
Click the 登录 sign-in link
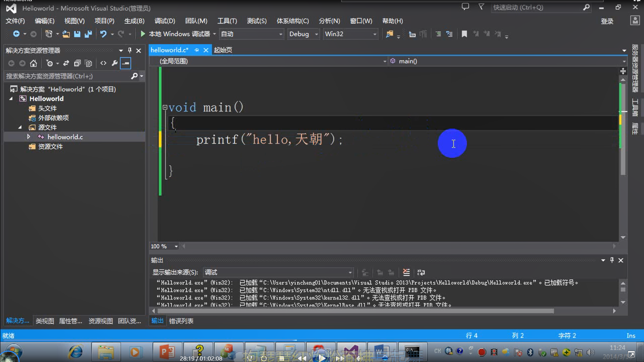point(607,21)
